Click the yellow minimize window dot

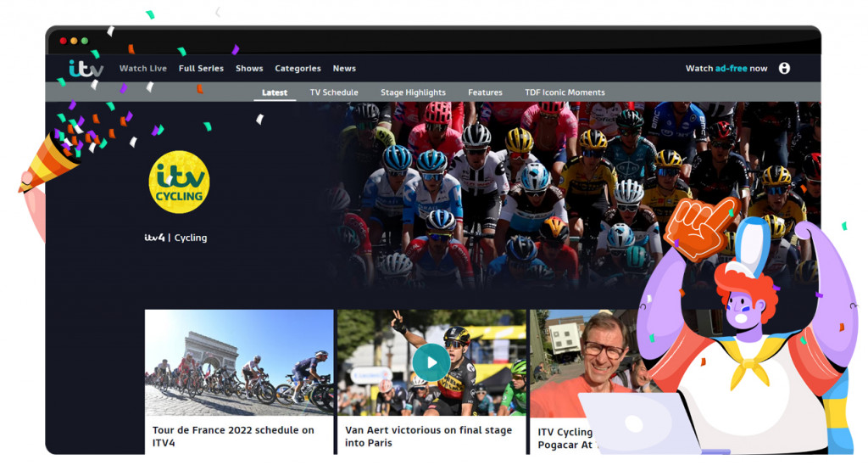(x=75, y=41)
